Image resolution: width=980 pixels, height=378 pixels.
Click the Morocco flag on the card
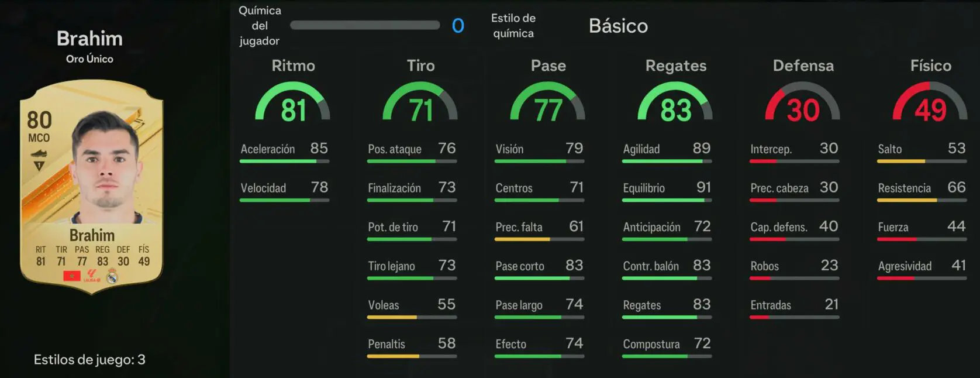click(72, 276)
